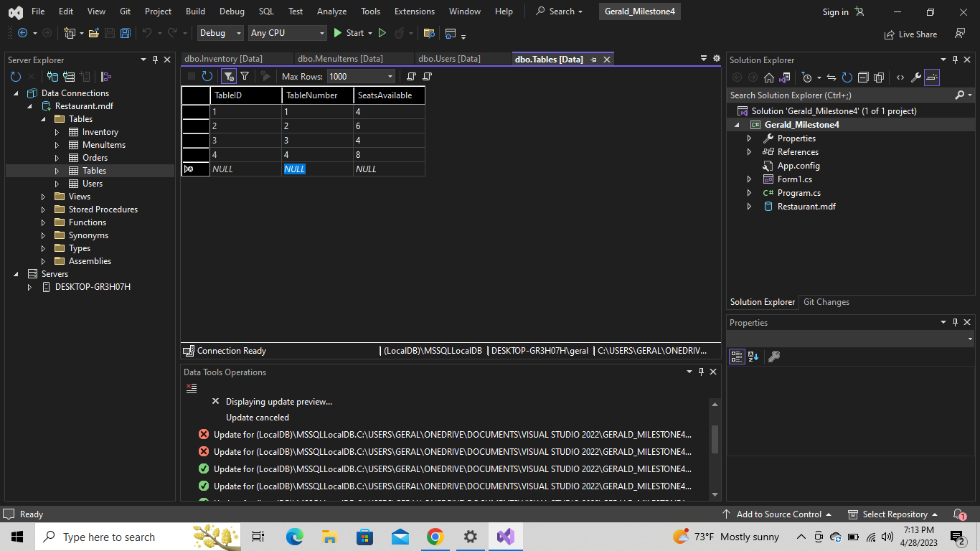The width and height of the screenshot is (980, 551).
Task: Refresh the Server Explorer connections
Action: (15, 77)
